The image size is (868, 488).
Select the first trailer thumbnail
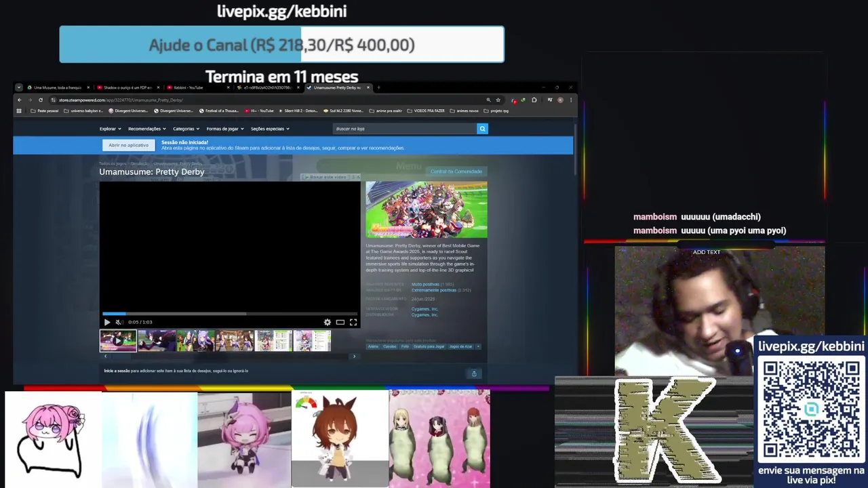tap(118, 340)
